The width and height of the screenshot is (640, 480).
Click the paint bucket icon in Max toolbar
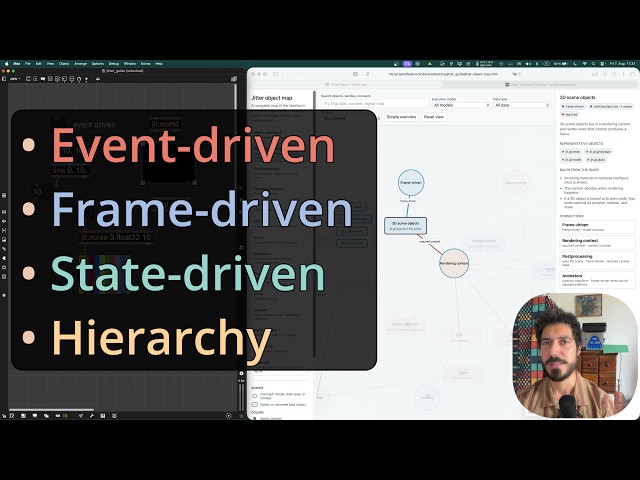98,79
